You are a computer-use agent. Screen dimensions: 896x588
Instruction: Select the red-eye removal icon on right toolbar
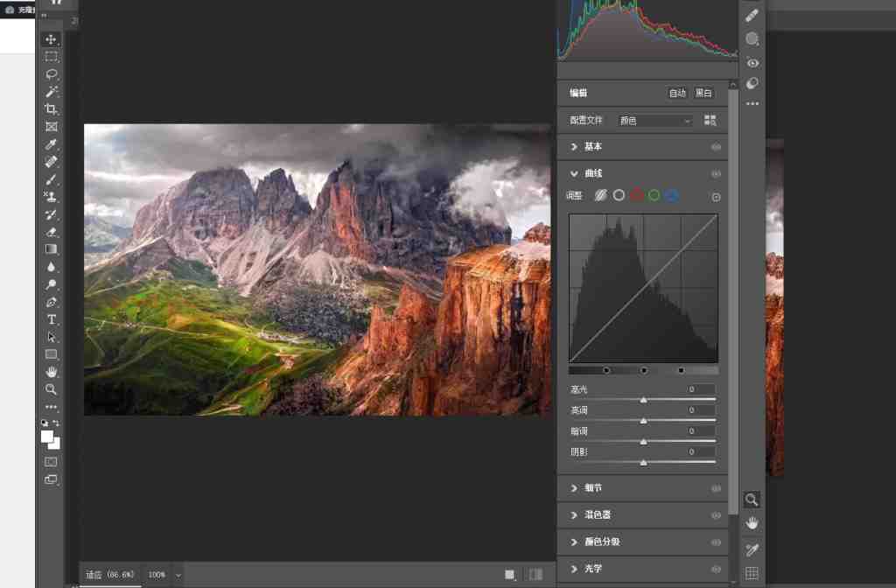click(752, 62)
